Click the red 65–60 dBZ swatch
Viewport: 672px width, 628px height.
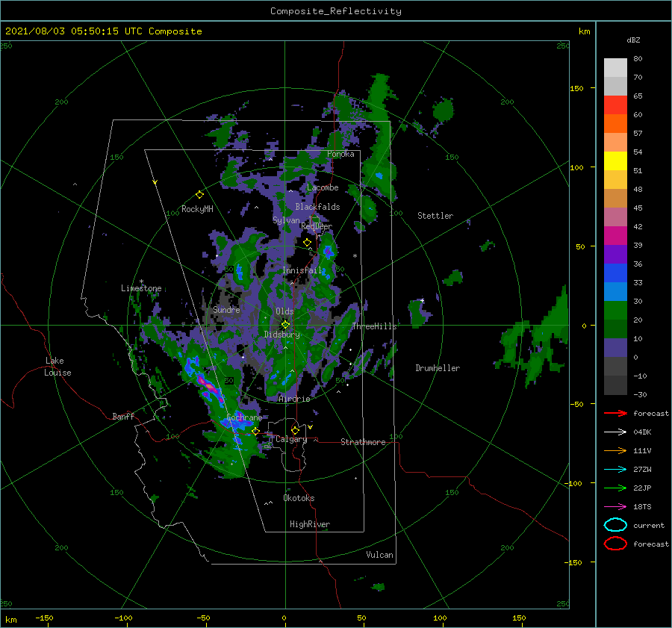(x=615, y=105)
